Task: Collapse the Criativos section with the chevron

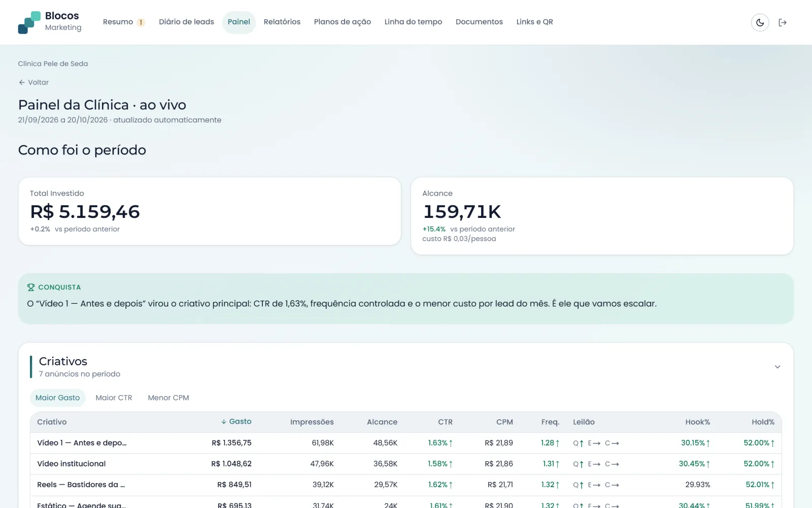Action: click(777, 367)
